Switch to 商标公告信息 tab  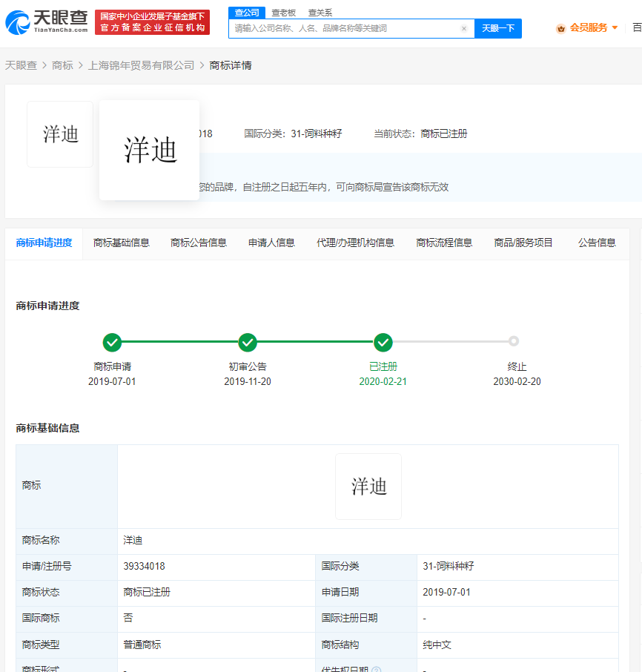(x=198, y=243)
